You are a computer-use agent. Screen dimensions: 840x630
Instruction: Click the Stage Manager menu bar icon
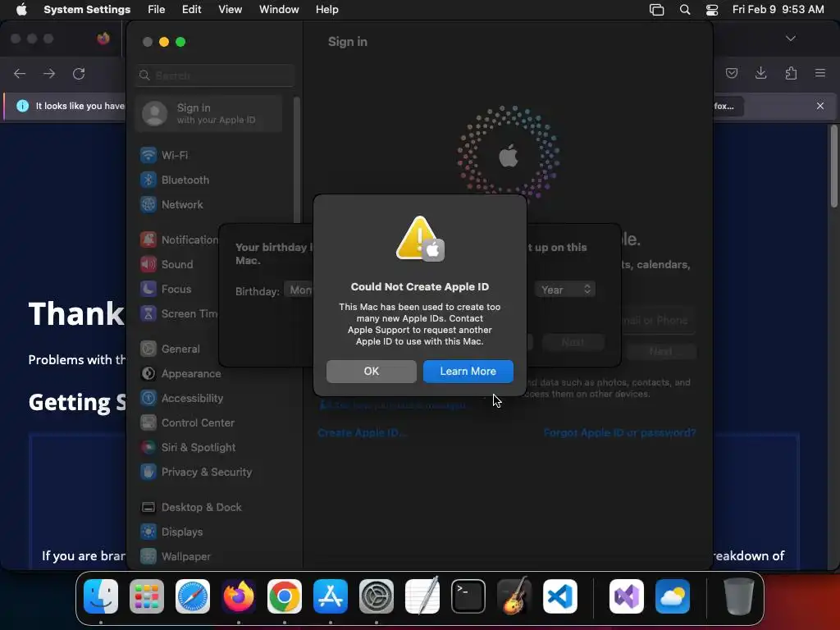click(x=657, y=10)
